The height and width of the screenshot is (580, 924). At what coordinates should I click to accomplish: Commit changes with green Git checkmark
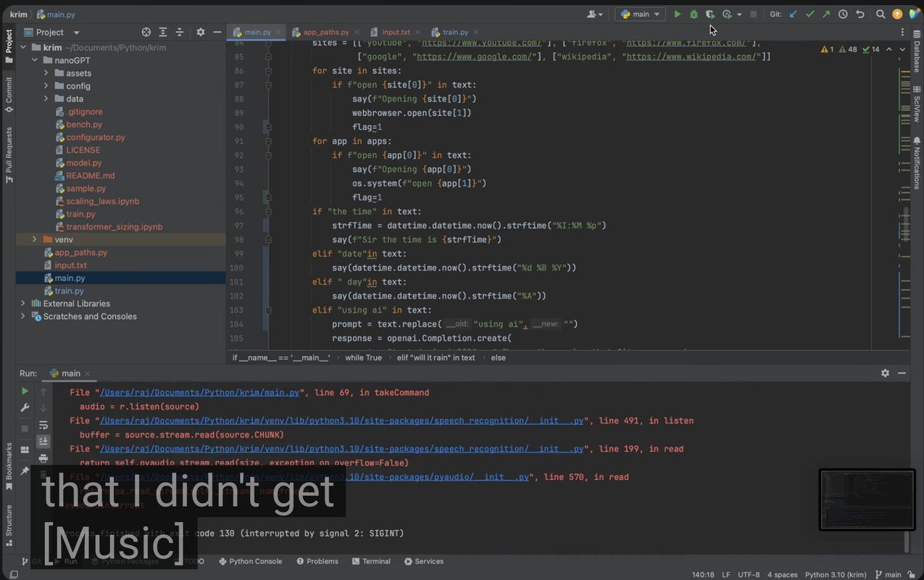[x=810, y=14]
